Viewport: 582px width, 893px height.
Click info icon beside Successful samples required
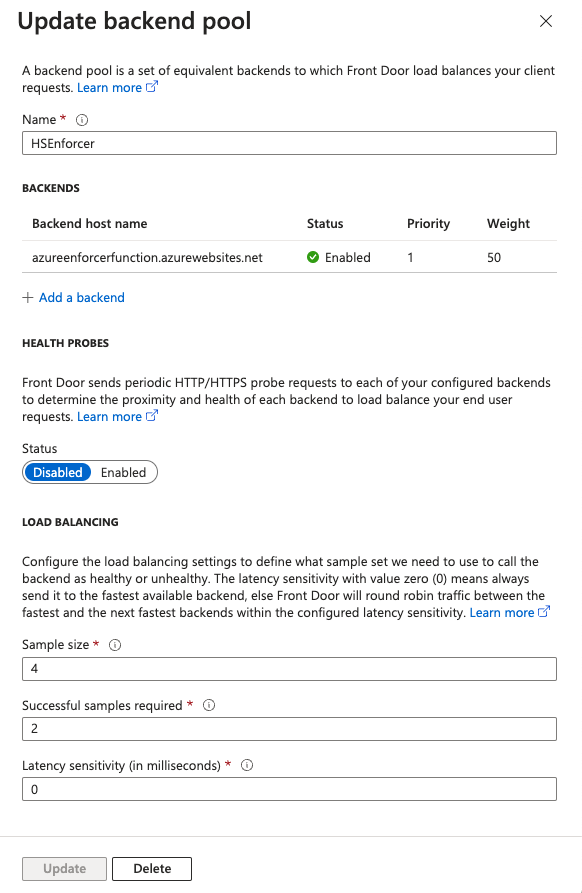click(x=209, y=706)
